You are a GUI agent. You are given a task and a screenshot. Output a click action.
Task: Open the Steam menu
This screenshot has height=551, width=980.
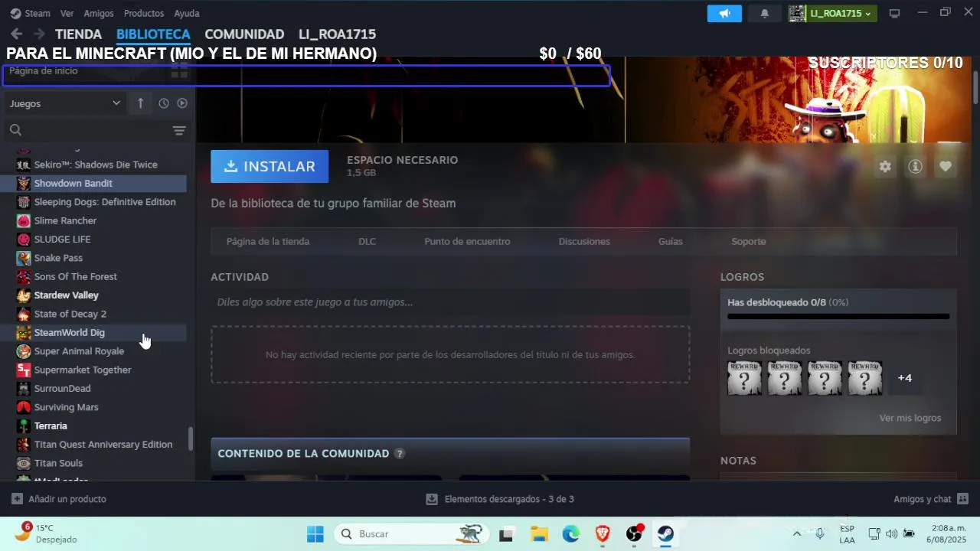coord(31,13)
